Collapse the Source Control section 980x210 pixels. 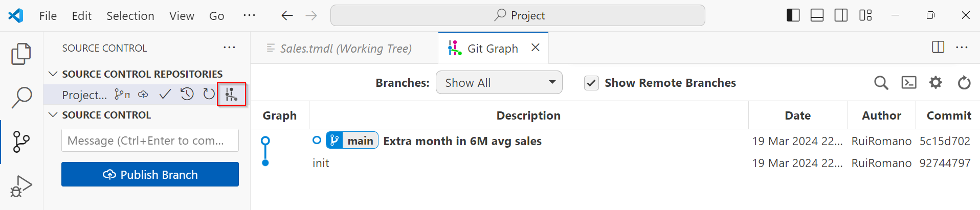click(53, 115)
